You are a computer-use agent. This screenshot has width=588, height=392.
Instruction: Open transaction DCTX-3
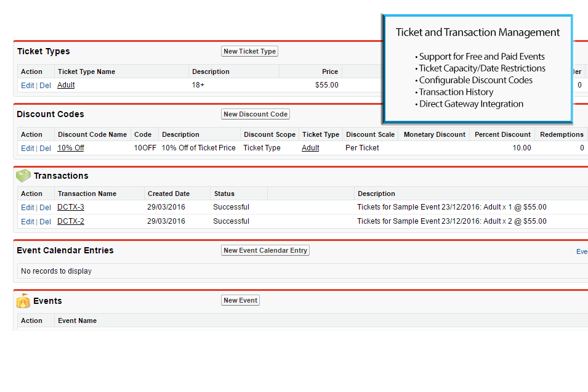(x=71, y=207)
